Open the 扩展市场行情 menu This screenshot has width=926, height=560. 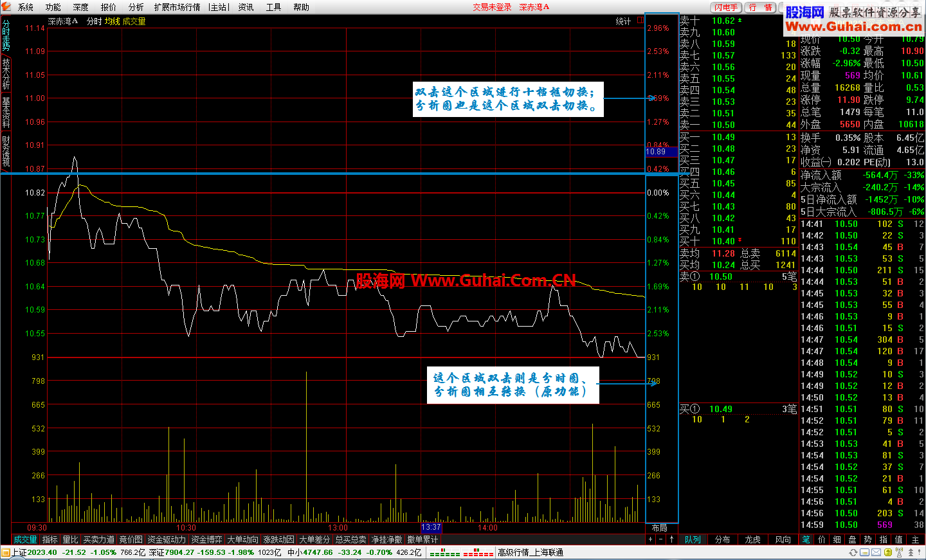coord(177,7)
